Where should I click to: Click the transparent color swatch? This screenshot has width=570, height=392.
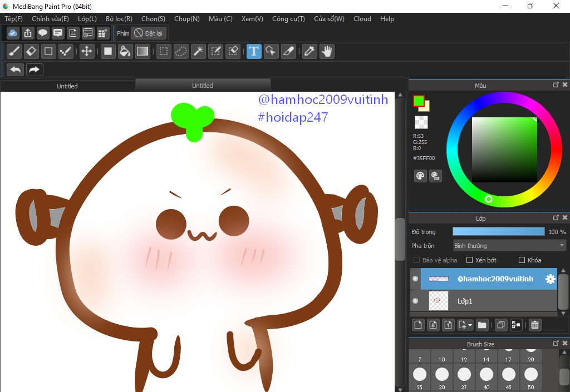point(421,122)
